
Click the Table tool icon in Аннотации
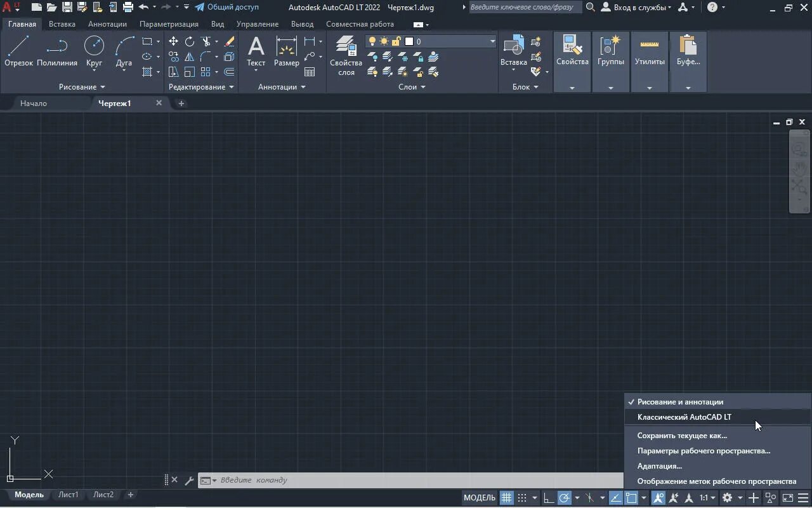pos(310,72)
